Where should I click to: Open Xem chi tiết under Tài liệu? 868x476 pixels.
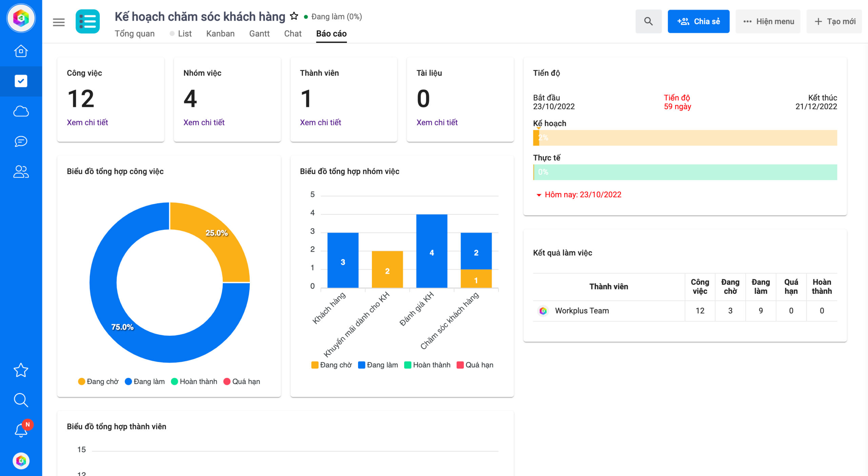[437, 122]
